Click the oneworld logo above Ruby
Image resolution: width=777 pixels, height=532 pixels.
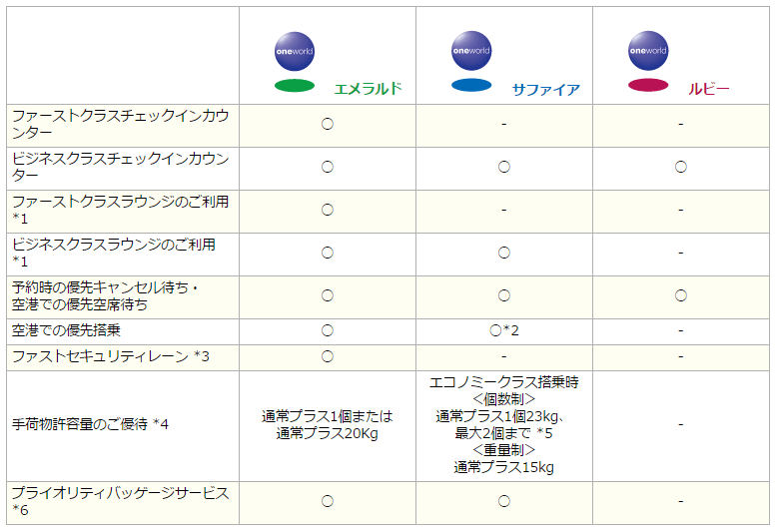[x=648, y=50]
